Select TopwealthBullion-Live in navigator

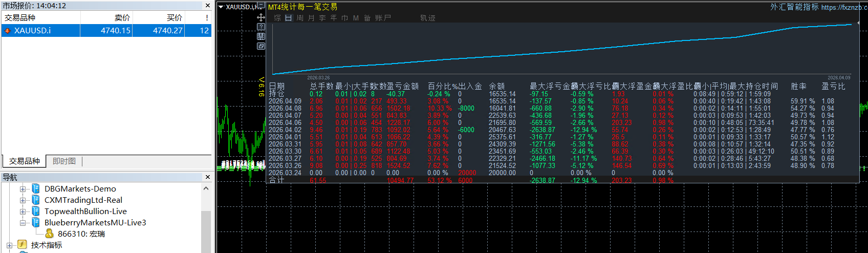pos(85,212)
